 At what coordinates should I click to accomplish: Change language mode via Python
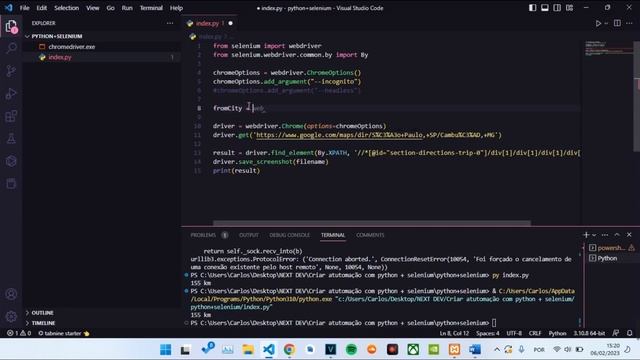tap(557, 333)
